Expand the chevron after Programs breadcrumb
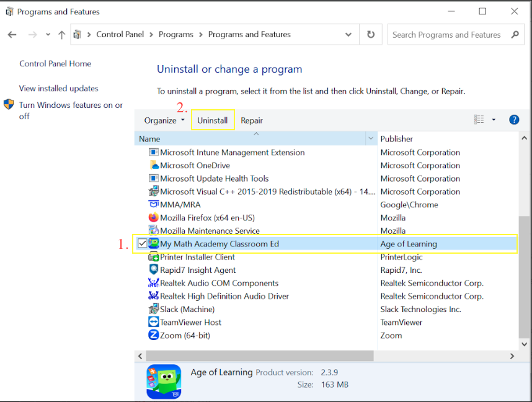Image resolution: width=532 pixels, height=402 pixels. click(x=201, y=35)
